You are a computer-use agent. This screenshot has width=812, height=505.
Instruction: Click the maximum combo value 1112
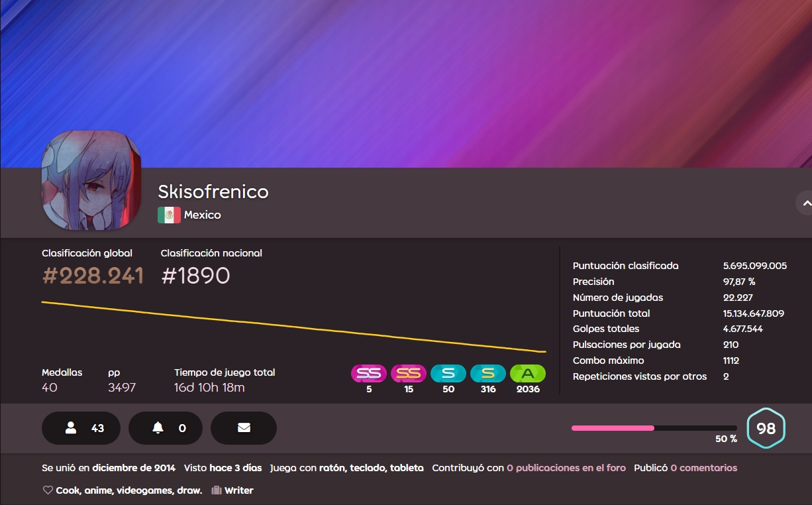click(731, 361)
